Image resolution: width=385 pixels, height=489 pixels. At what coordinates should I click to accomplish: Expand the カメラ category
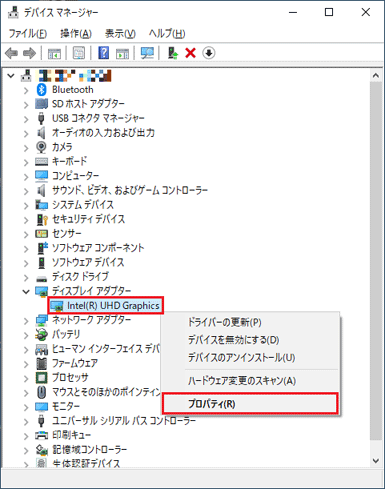click(x=26, y=148)
